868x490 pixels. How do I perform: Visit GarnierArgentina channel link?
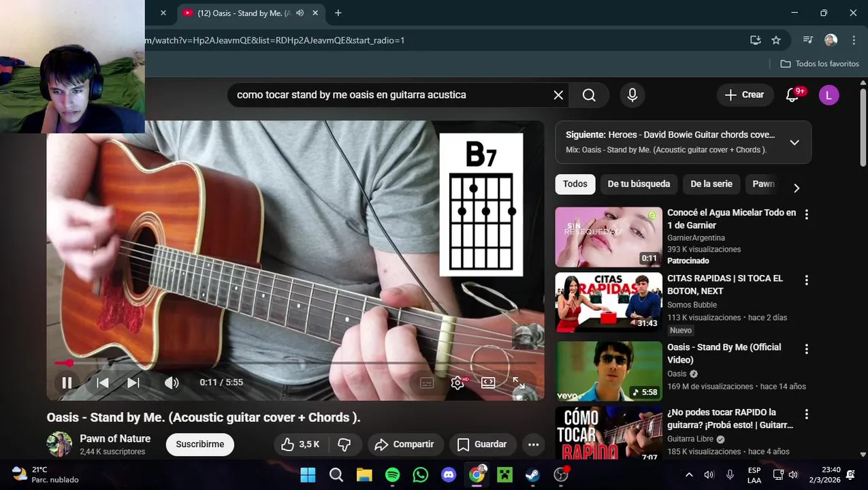tap(696, 238)
